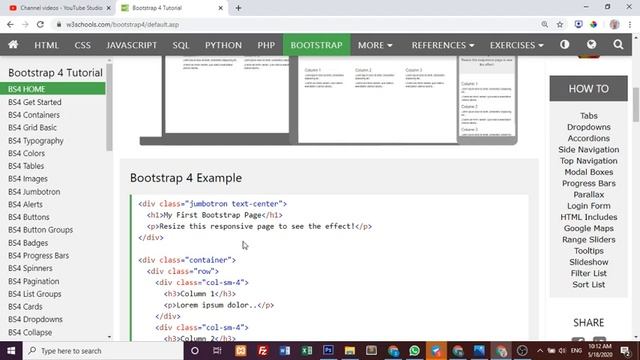The height and width of the screenshot is (360, 640).
Task: Expand the EXERCISES dropdown menu
Action: point(516,45)
